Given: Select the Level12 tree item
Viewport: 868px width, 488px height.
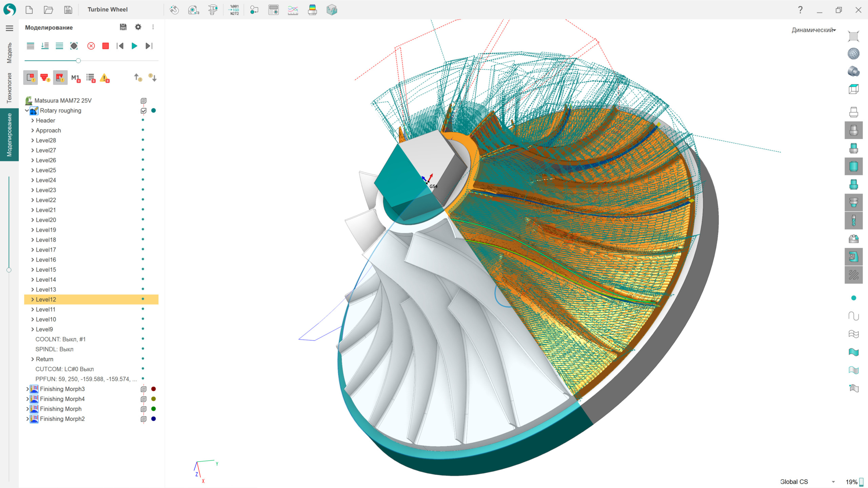Looking at the screenshot, I should click(x=46, y=300).
